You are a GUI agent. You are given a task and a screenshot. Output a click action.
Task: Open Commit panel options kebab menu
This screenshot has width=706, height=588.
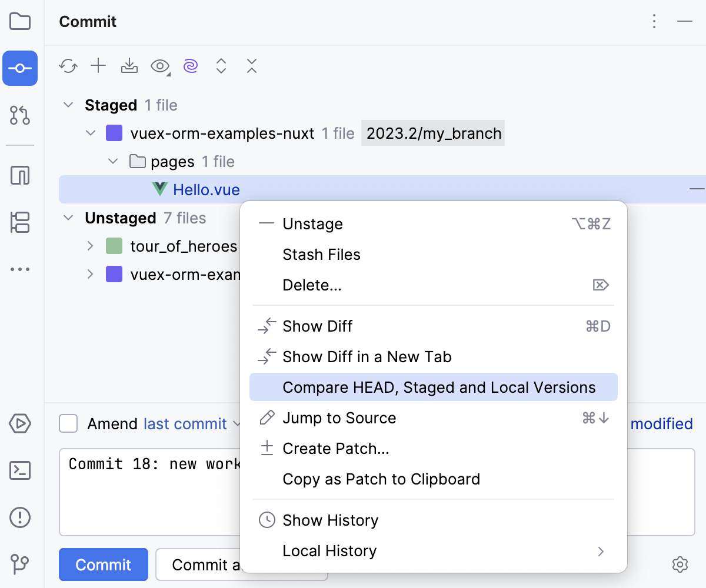click(654, 22)
